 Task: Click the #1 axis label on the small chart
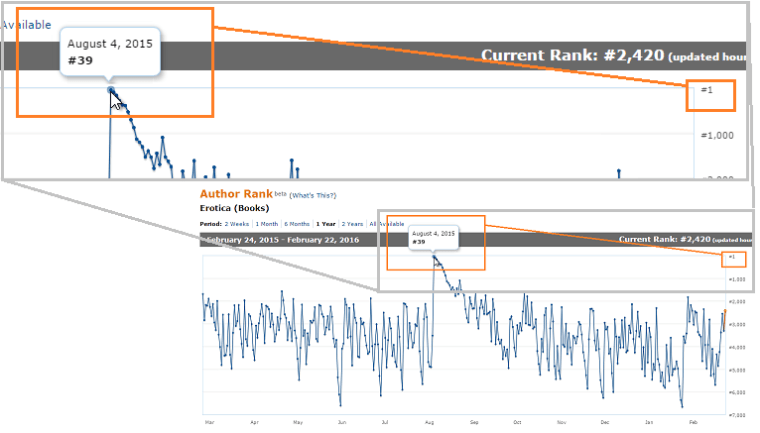(732, 258)
